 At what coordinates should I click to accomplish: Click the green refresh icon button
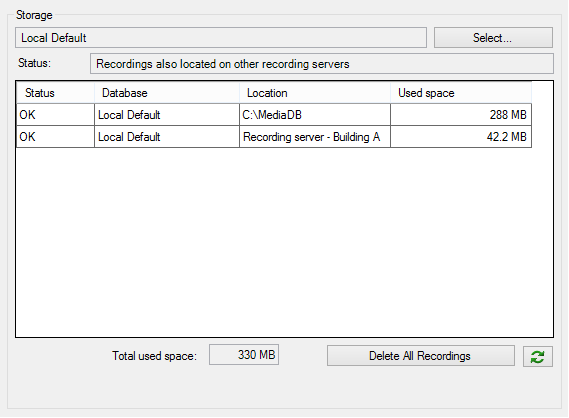tap(537, 356)
